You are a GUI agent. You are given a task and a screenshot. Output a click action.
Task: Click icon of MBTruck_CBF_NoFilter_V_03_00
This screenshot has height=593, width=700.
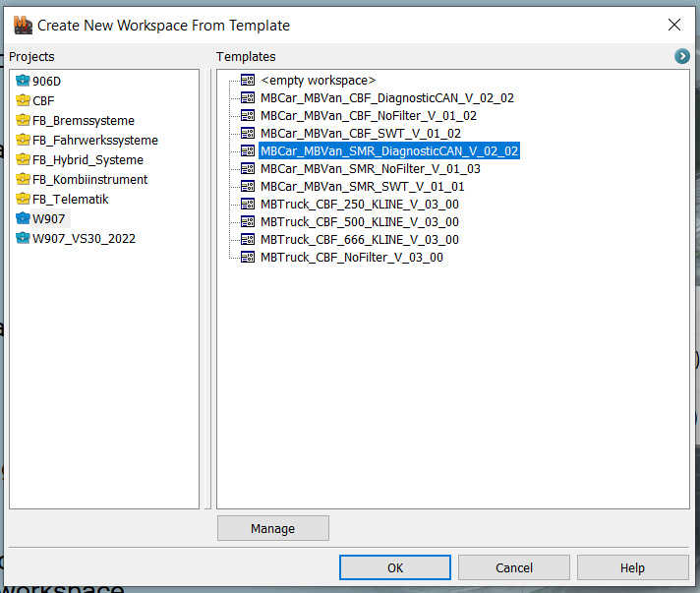tap(248, 258)
